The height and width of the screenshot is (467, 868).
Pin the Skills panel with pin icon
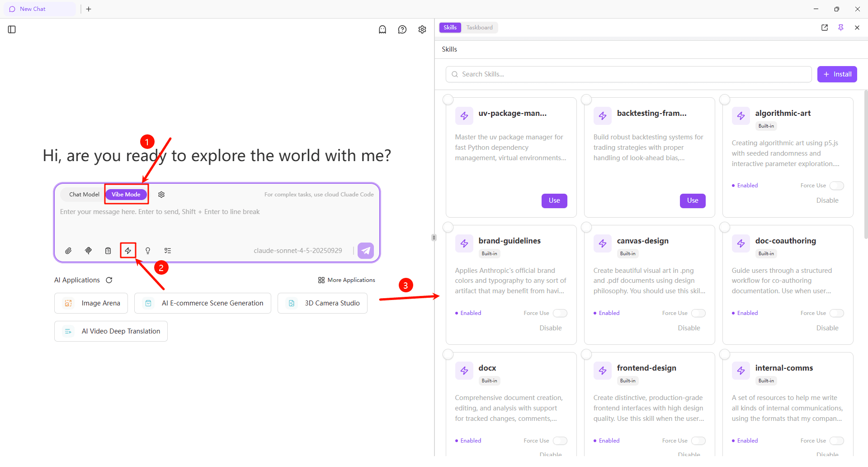841,28
